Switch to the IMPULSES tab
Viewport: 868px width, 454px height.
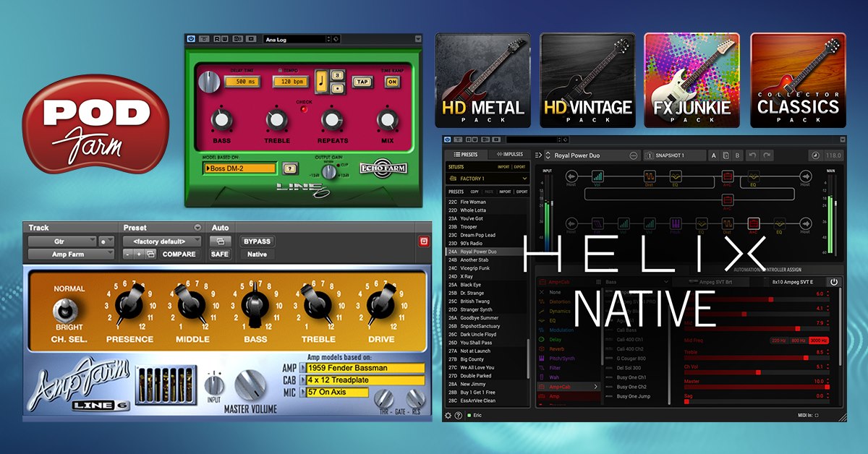click(510, 154)
